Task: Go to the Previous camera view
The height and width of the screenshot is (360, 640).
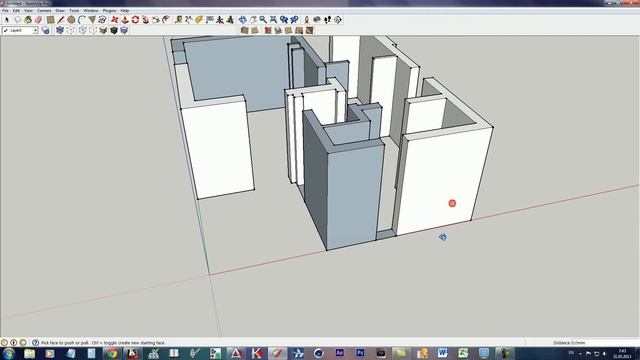Action: pos(284,20)
